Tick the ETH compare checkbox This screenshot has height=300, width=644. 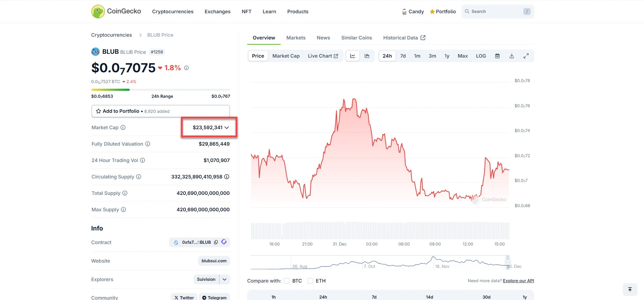coord(310,281)
